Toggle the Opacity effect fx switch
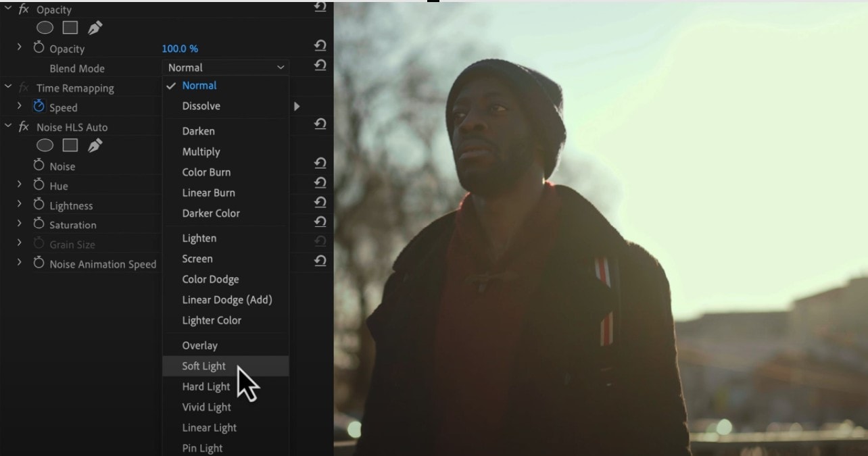This screenshot has height=456, width=868. pyautogui.click(x=24, y=9)
